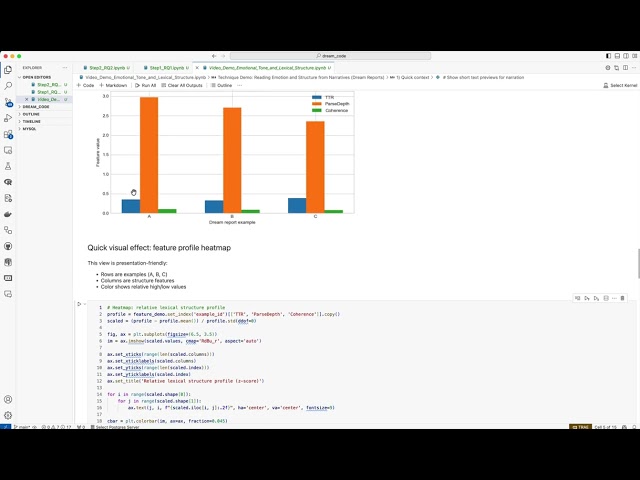This screenshot has width=640, height=480.
Task: Open the Docker whale icon in activity bar
Action: tap(8, 214)
